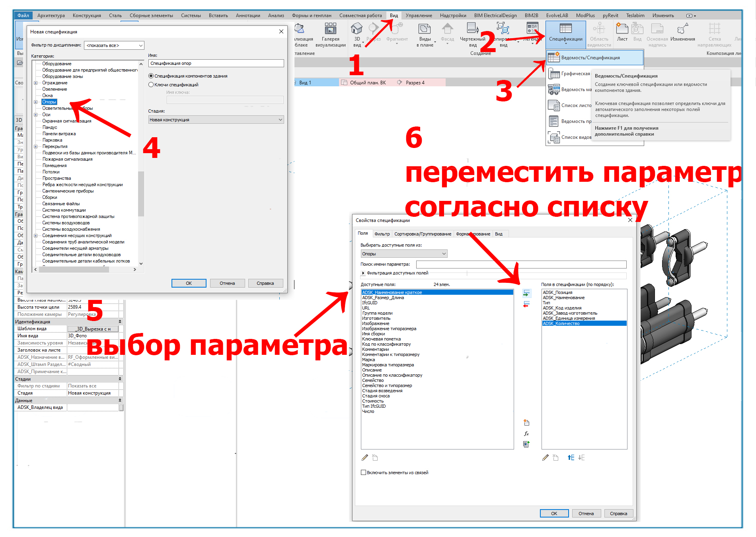Click the green add-parameter arrow icon
Screen dimensions: 756x537
click(x=526, y=294)
